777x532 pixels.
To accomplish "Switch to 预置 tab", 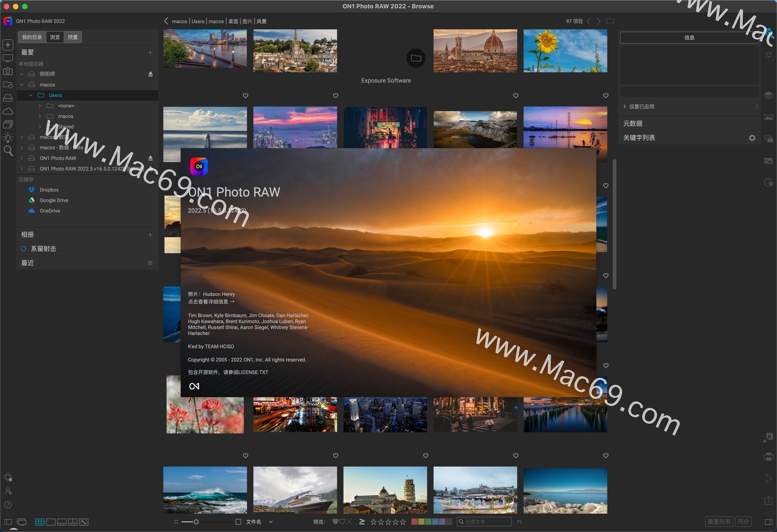I will [x=73, y=37].
